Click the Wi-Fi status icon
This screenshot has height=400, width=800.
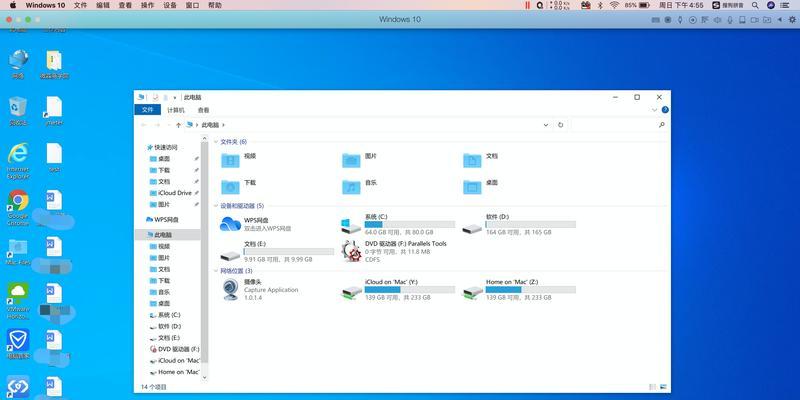pos(614,5)
